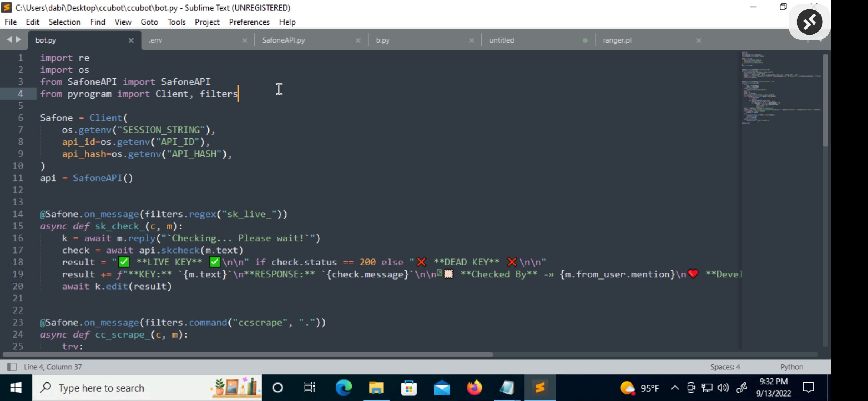Image resolution: width=868 pixels, height=401 pixels.
Task: Click the taskbar search box
Action: click(147, 388)
